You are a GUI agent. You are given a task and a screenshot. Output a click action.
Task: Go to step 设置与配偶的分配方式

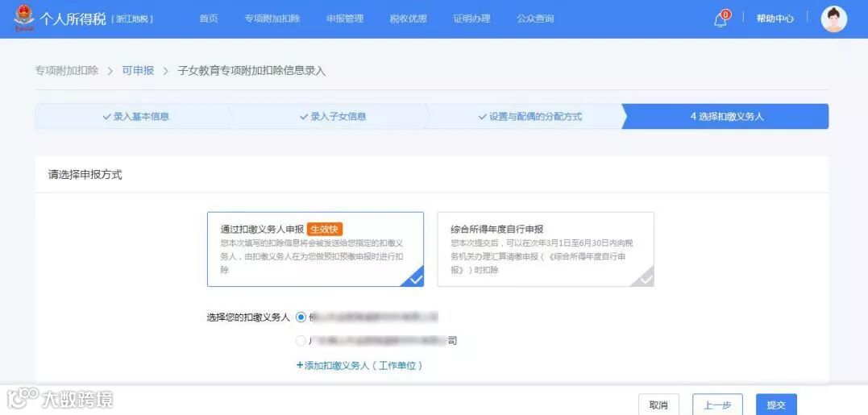[530, 117]
